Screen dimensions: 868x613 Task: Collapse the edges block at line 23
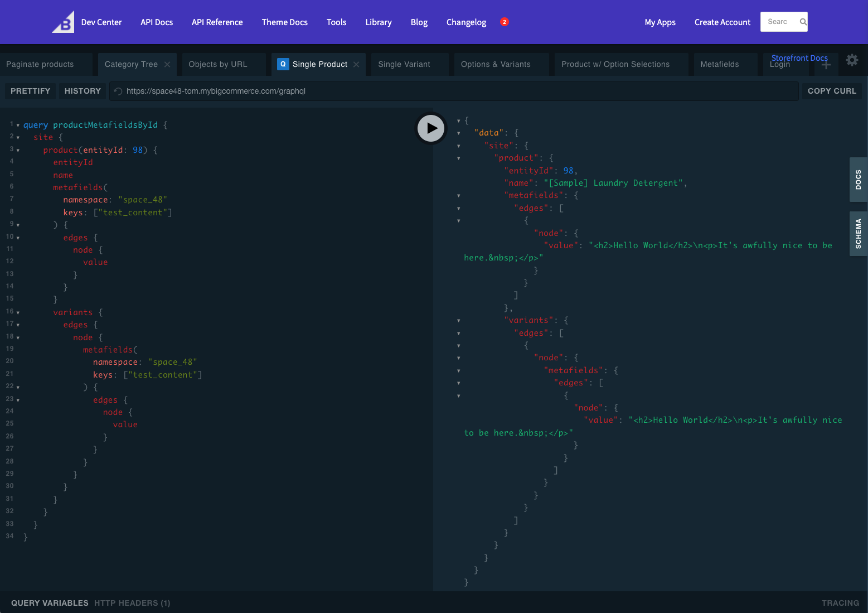click(18, 400)
